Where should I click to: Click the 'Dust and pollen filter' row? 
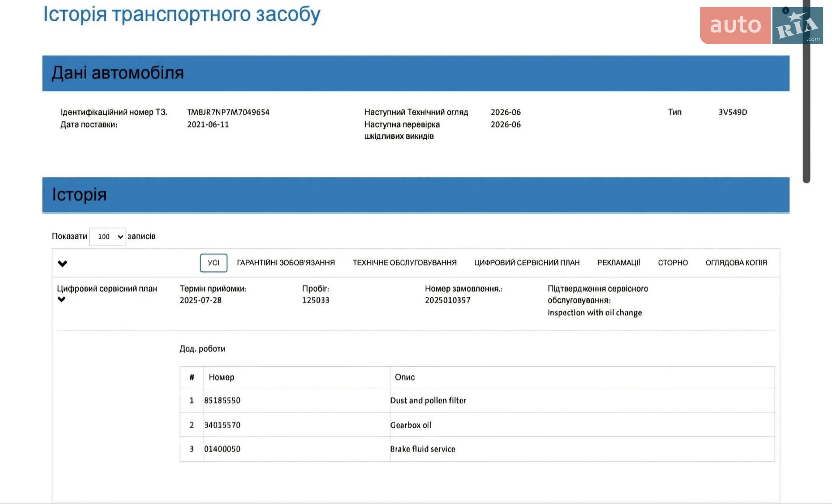[x=477, y=400]
